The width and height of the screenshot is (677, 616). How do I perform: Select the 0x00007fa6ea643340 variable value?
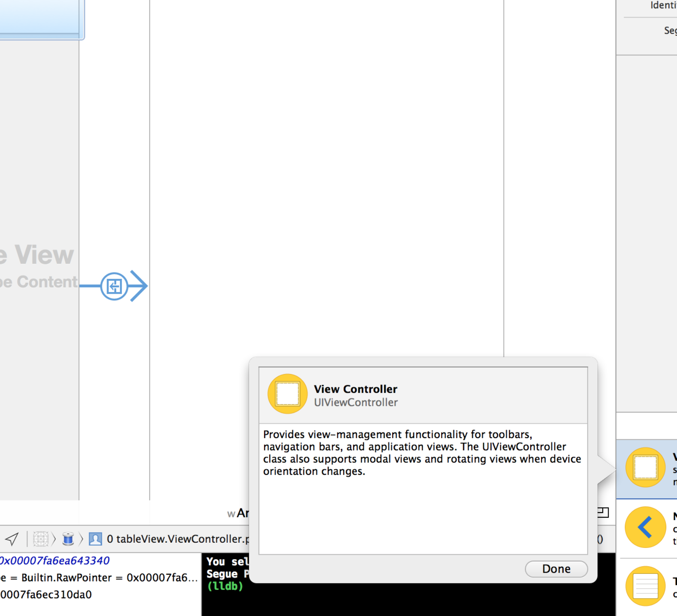(x=54, y=561)
